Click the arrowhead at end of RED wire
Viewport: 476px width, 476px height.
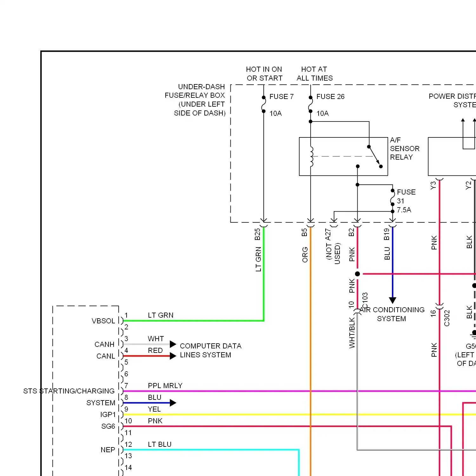point(173,356)
